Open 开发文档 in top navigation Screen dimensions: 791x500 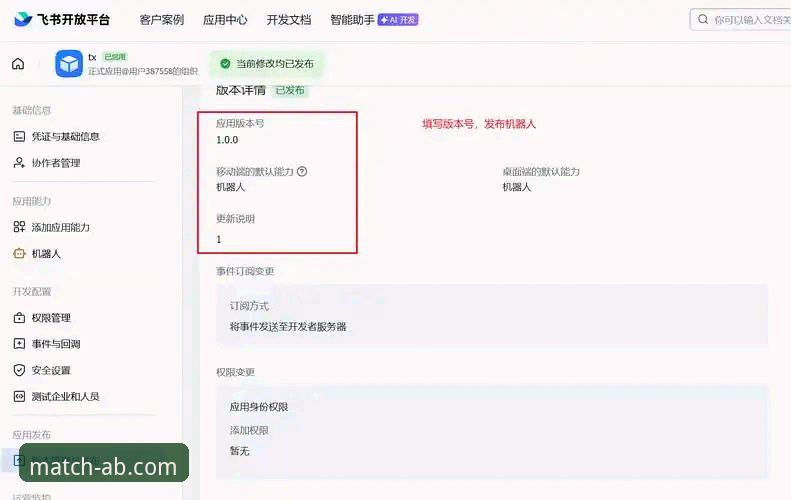point(289,20)
